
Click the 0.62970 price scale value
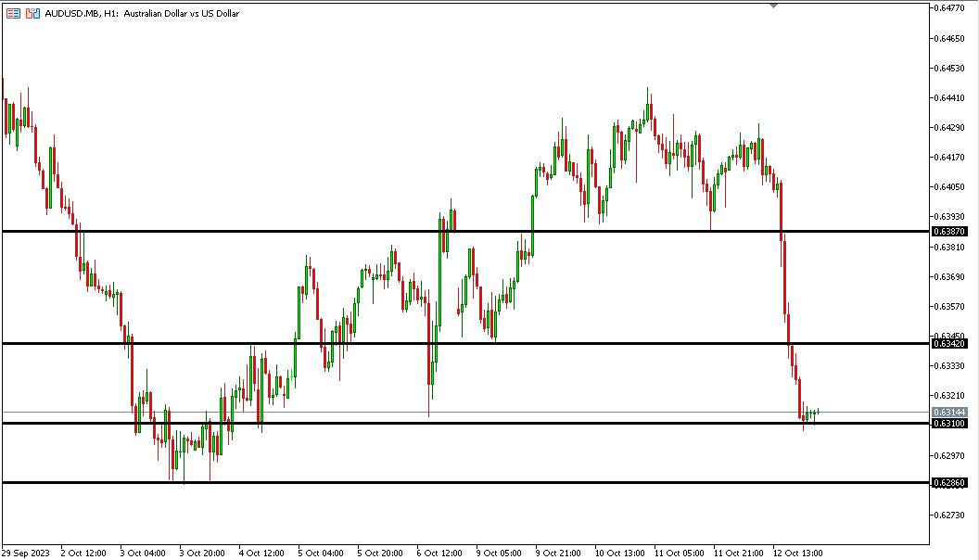(949, 455)
